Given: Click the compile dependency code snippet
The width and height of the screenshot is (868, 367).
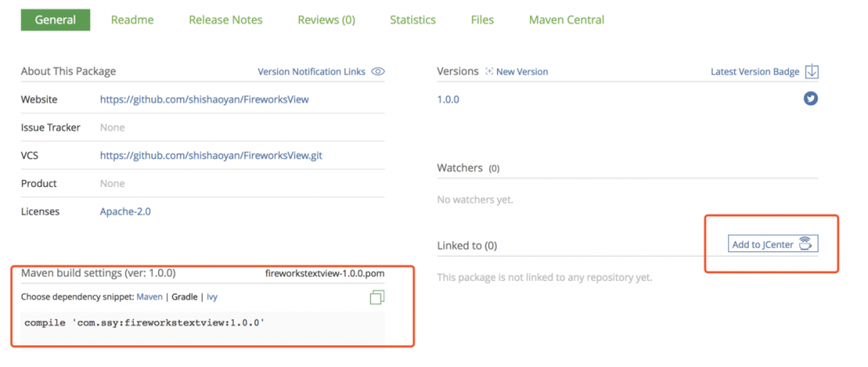Looking at the screenshot, I should [144, 323].
